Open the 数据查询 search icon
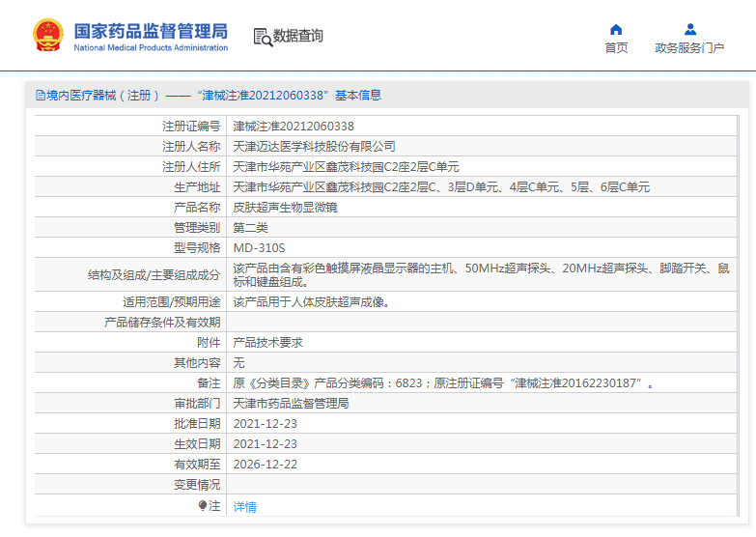The width and height of the screenshot is (756, 537). [x=263, y=37]
